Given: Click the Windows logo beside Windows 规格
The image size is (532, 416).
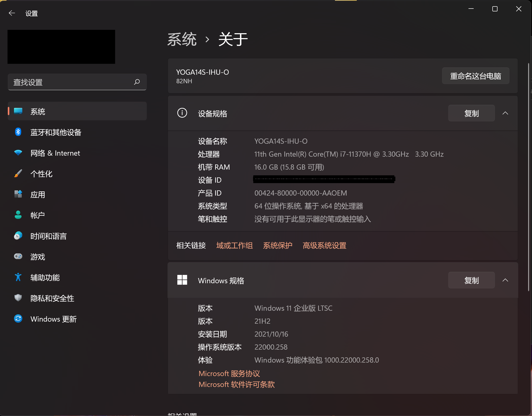Looking at the screenshot, I should tap(182, 280).
